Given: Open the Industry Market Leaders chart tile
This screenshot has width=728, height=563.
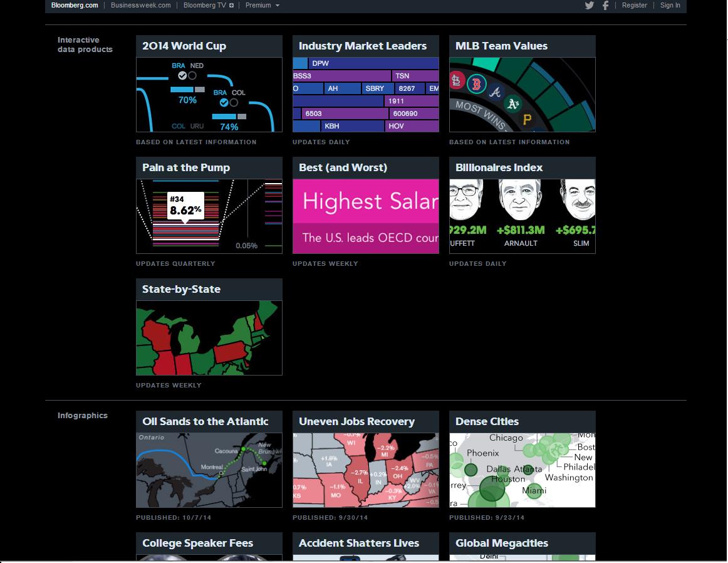Looking at the screenshot, I should click(x=365, y=95).
